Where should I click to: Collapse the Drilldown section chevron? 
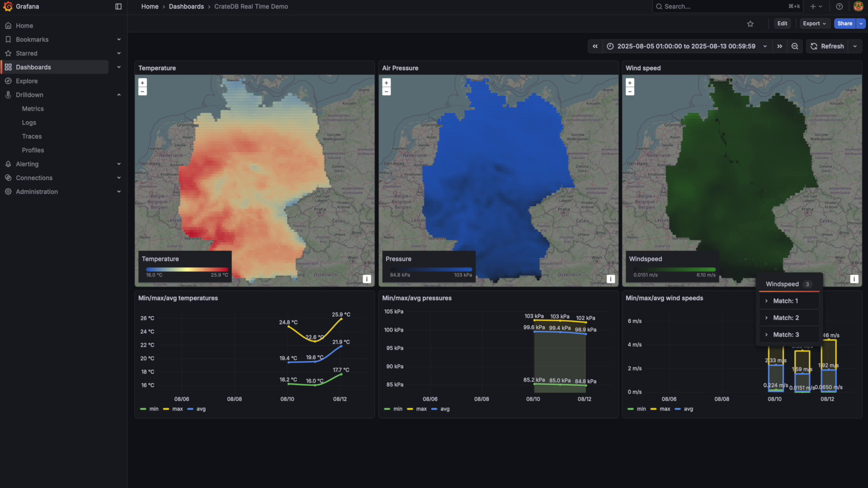coord(119,95)
